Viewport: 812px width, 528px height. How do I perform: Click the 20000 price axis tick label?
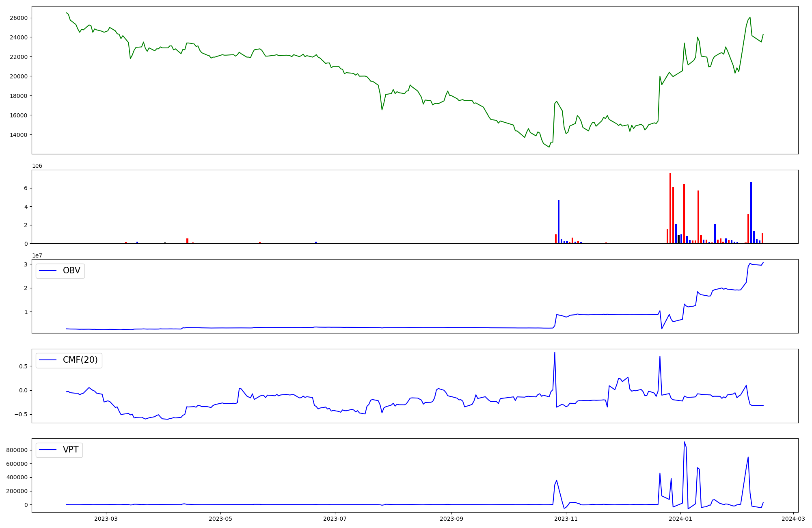tap(19, 76)
